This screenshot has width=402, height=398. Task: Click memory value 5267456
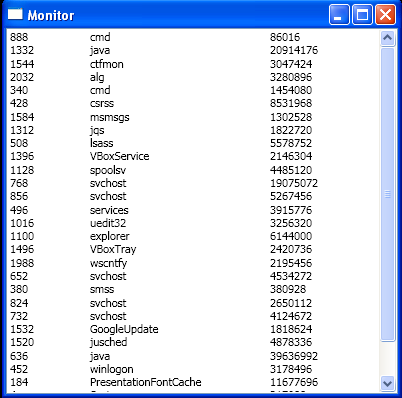291,196
